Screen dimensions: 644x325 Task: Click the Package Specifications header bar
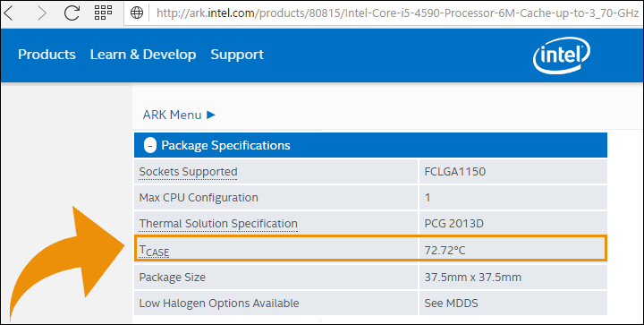pyautogui.click(x=370, y=145)
